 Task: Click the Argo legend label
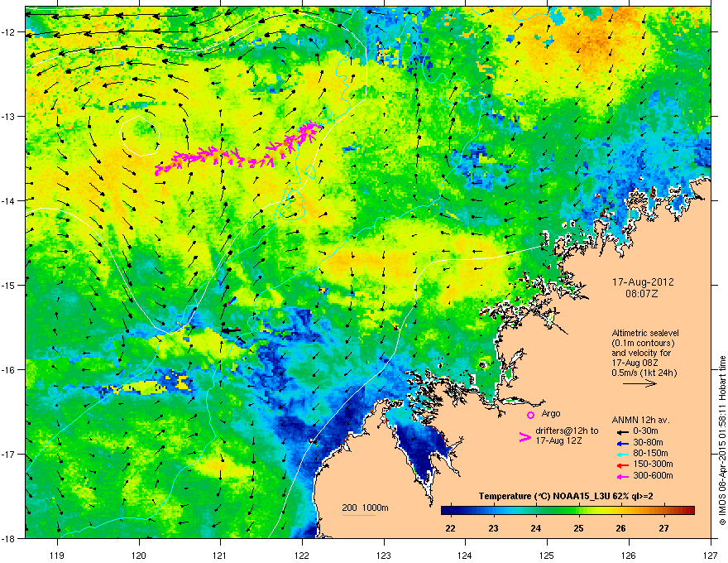click(x=551, y=414)
